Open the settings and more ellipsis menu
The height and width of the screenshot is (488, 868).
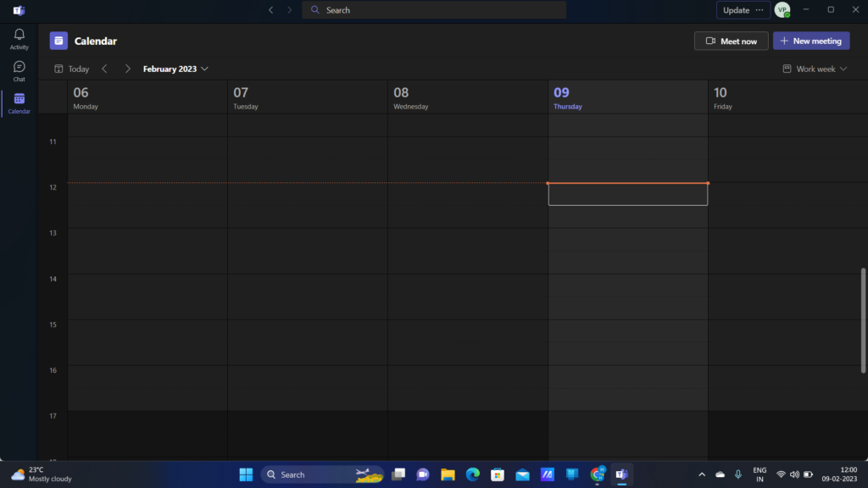tap(759, 10)
